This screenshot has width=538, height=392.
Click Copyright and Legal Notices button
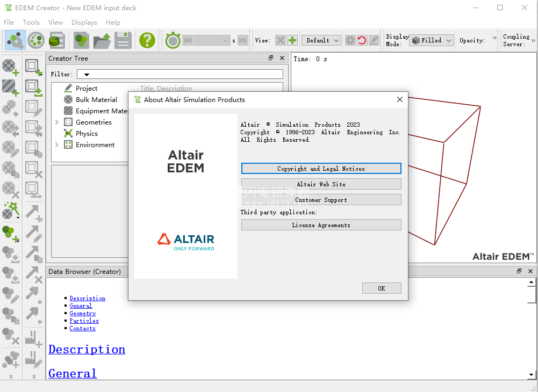click(x=321, y=169)
